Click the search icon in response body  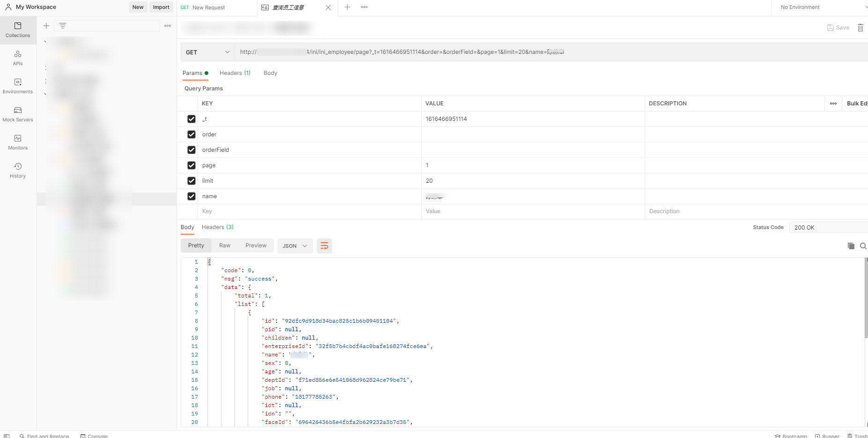click(x=863, y=246)
